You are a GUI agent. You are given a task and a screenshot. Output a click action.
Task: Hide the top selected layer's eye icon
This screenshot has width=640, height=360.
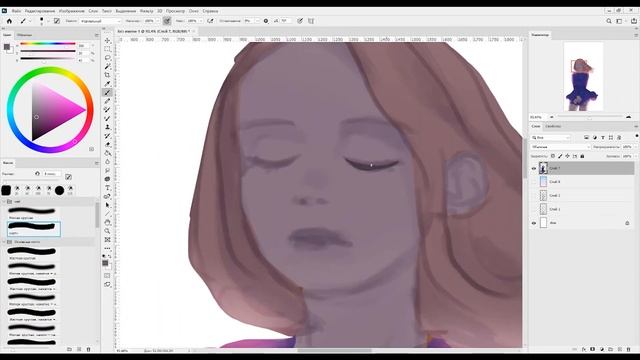tap(533, 168)
